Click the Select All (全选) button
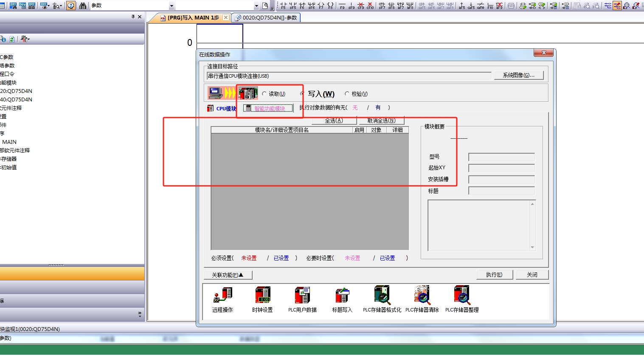644x356 pixels. click(334, 121)
